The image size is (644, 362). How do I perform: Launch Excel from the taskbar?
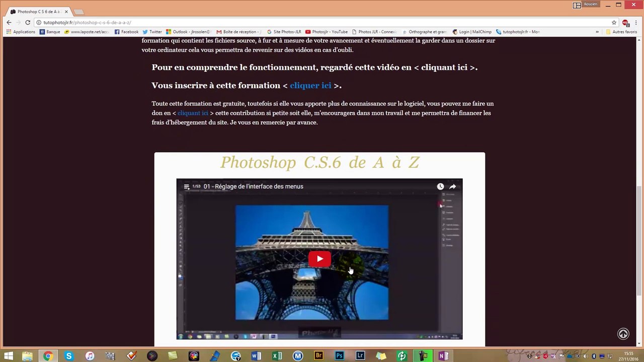pos(277,356)
